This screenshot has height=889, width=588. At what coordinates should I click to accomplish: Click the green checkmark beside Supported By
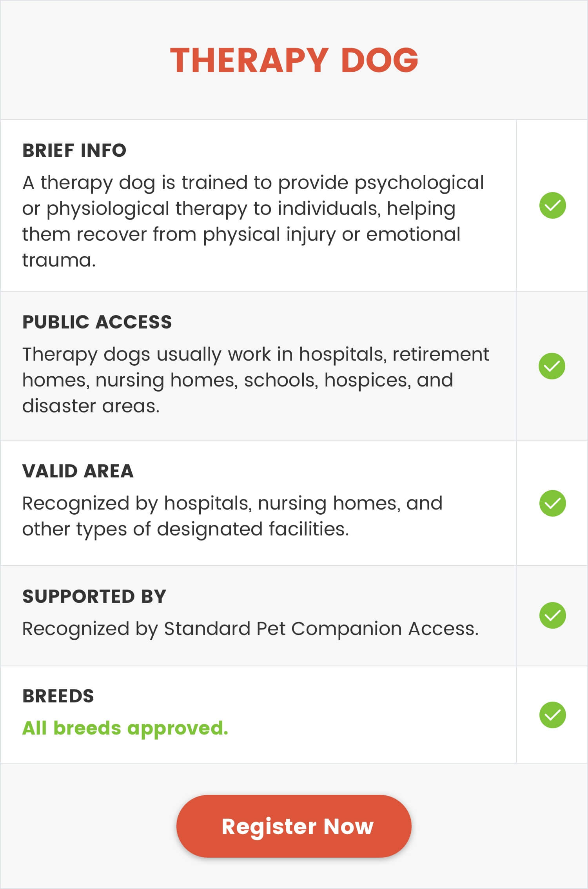(552, 615)
